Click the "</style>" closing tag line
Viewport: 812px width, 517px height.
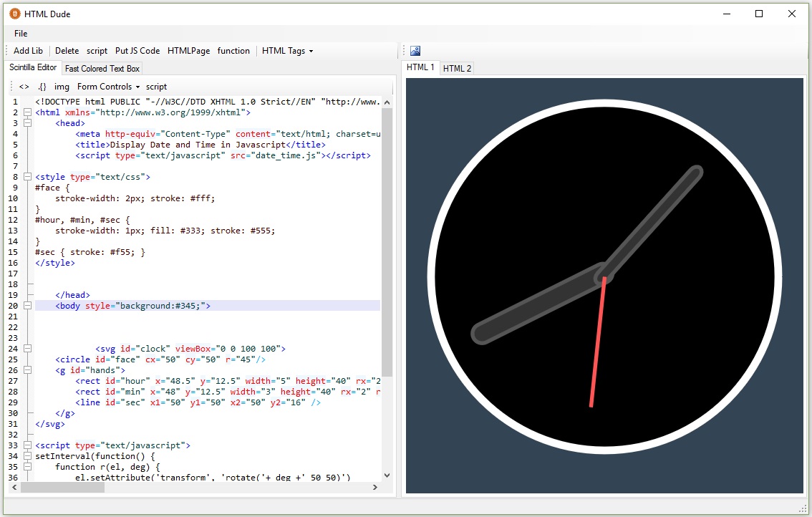(55, 263)
